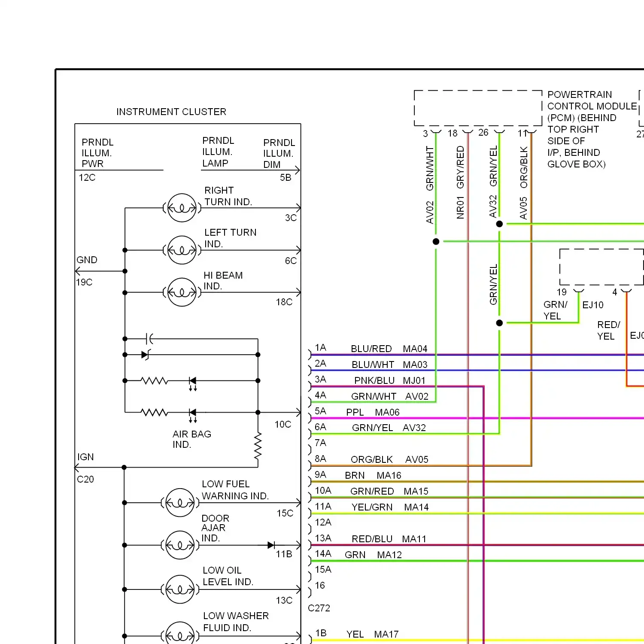
Task: Click the BLU/WHT MA03 wire label
Action: pos(389,365)
